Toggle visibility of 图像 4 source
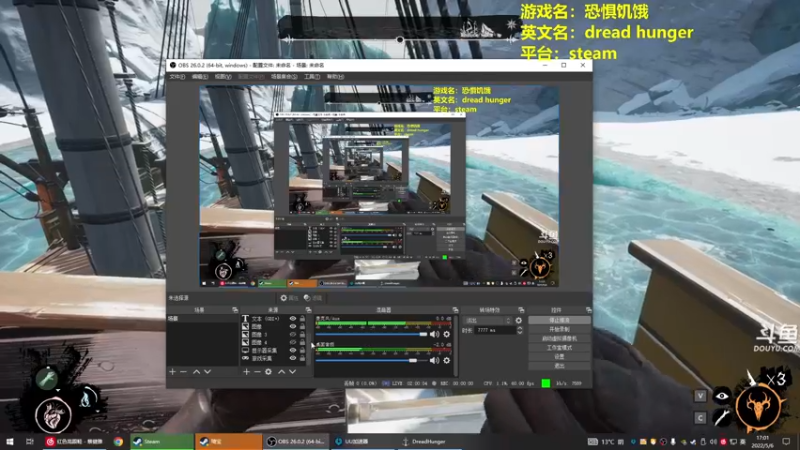The image size is (800, 450). [293, 342]
